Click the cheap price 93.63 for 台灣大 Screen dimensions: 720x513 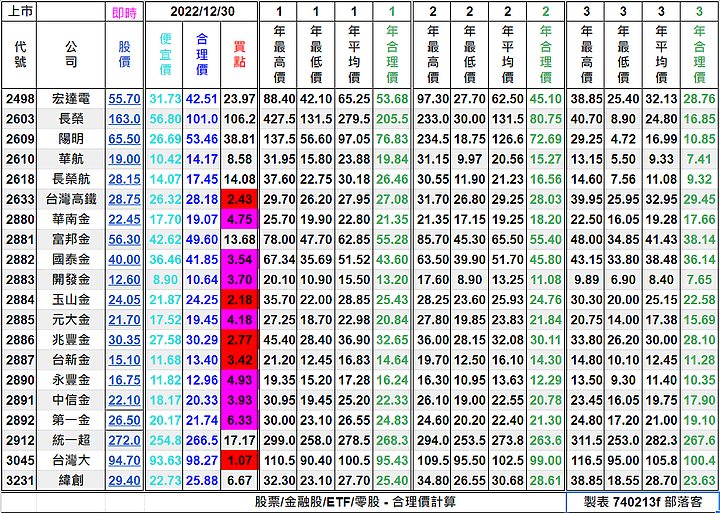pyautogui.click(x=165, y=461)
